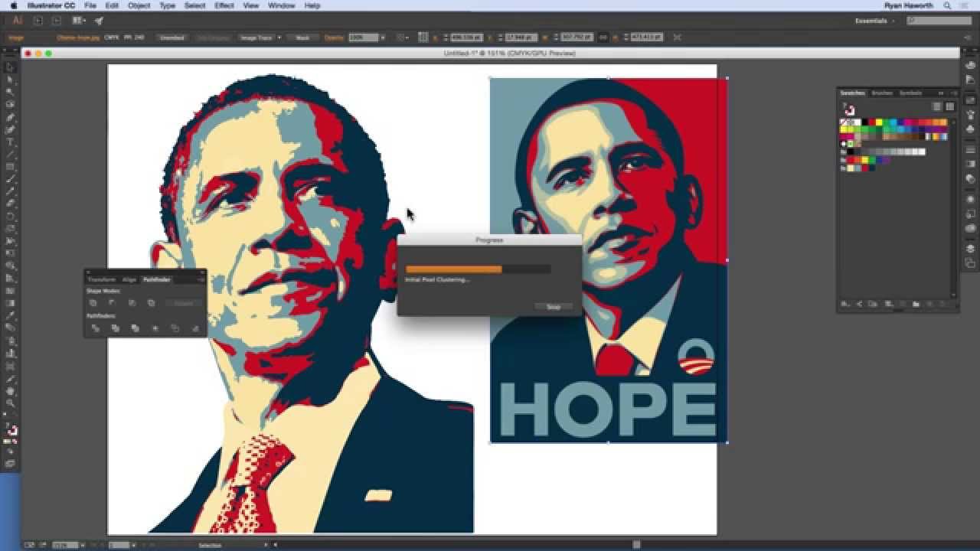Viewport: 980px width, 551px height.
Task: Click Stop in the Progress dialog
Action: (553, 306)
